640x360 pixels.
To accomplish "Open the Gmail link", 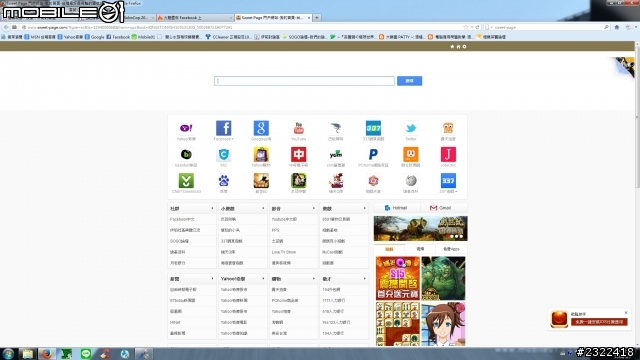I will point(440,208).
